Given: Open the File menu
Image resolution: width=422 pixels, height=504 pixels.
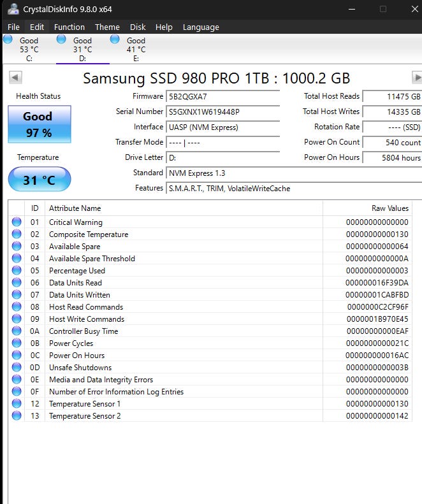Looking at the screenshot, I should (13, 27).
